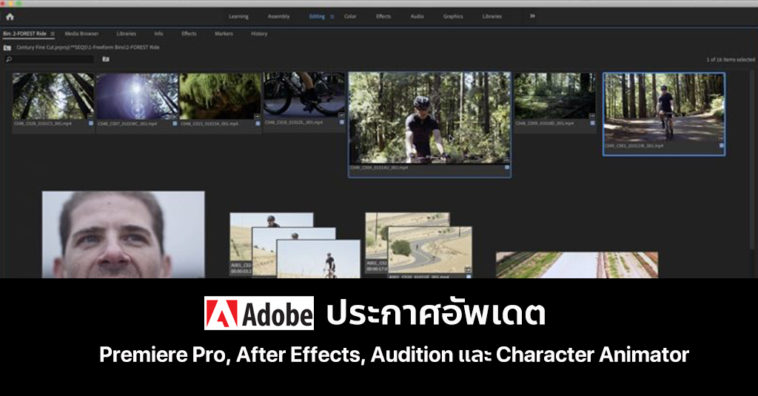Open the Editing workspace options menu icon
This screenshot has width=758, height=396.
click(332, 16)
